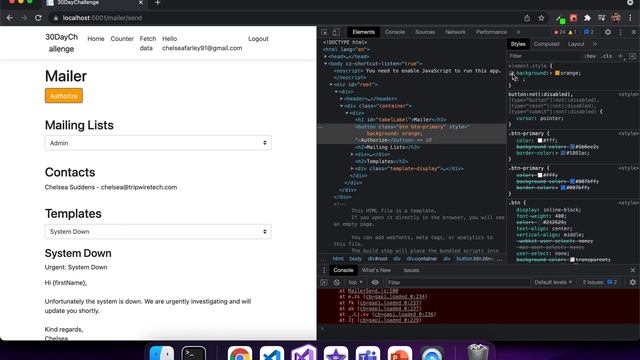The width and height of the screenshot is (640, 360).
Task: Show the console sidebar icon
Action: 324,282
